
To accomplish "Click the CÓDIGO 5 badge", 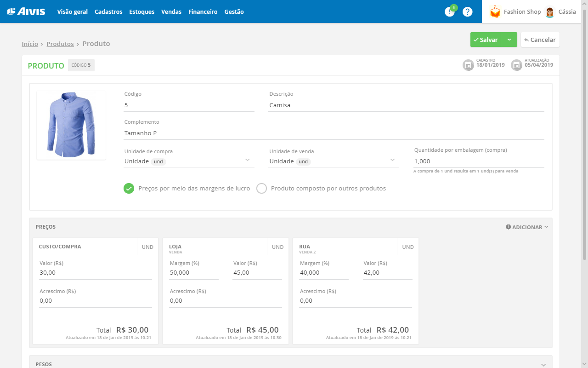I will pos(81,65).
